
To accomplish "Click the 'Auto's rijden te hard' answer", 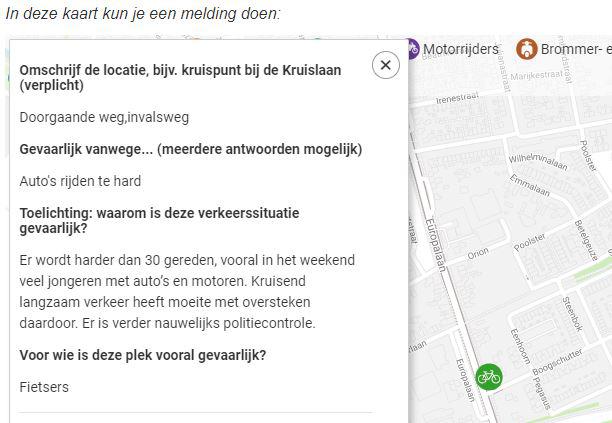I will pos(80,181).
